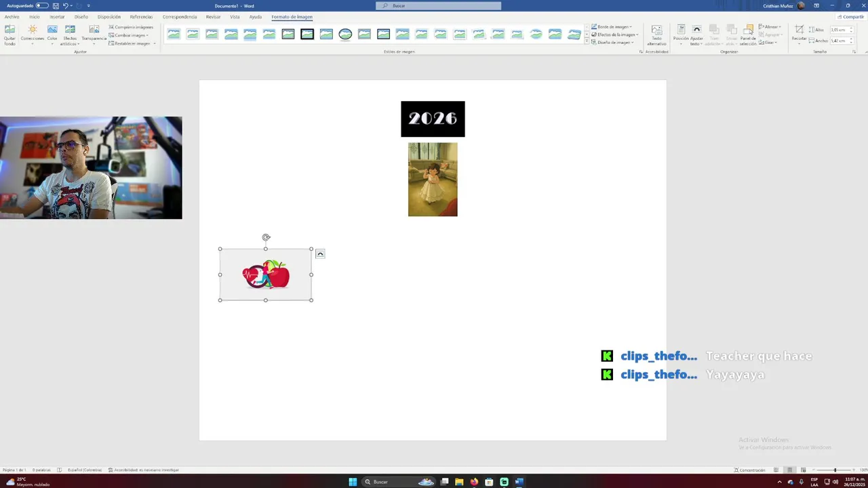Expand the picture styles gallery
The image size is (868, 488).
click(587, 41)
